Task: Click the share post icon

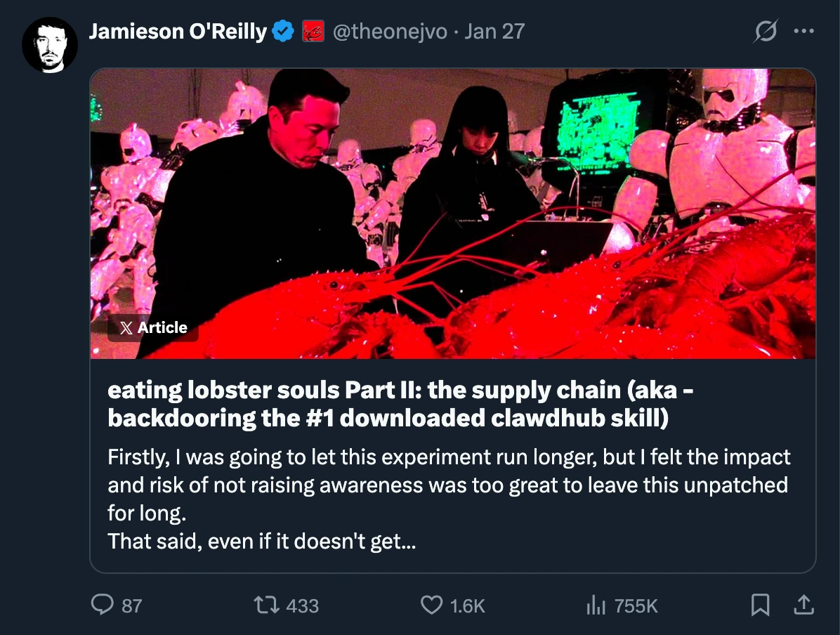Action: click(x=804, y=604)
